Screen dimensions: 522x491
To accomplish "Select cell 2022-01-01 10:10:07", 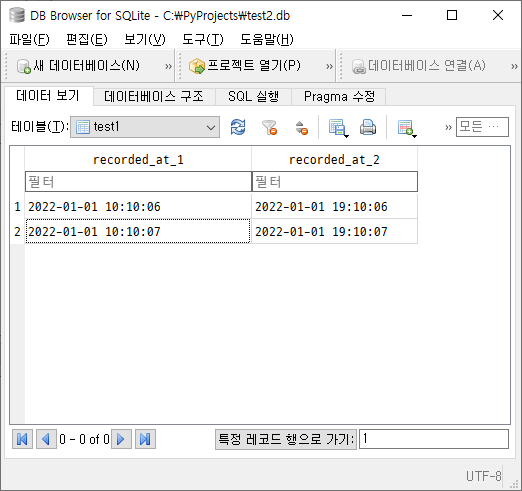I will 138,231.
